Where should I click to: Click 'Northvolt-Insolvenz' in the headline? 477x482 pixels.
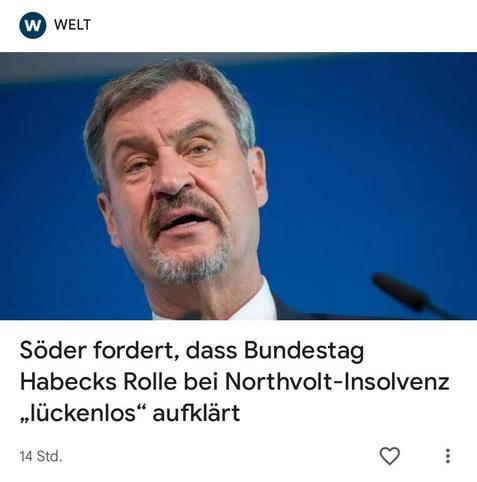tap(337, 382)
